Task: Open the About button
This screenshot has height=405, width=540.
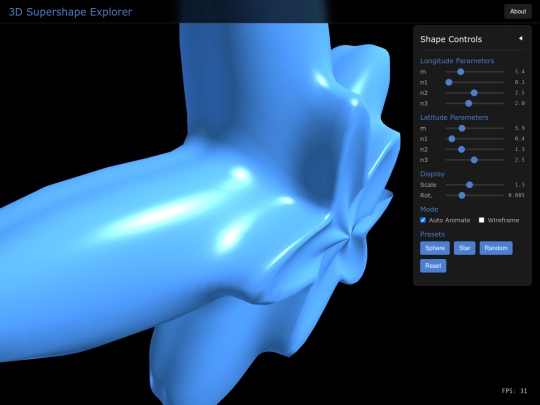Action: point(518,11)
